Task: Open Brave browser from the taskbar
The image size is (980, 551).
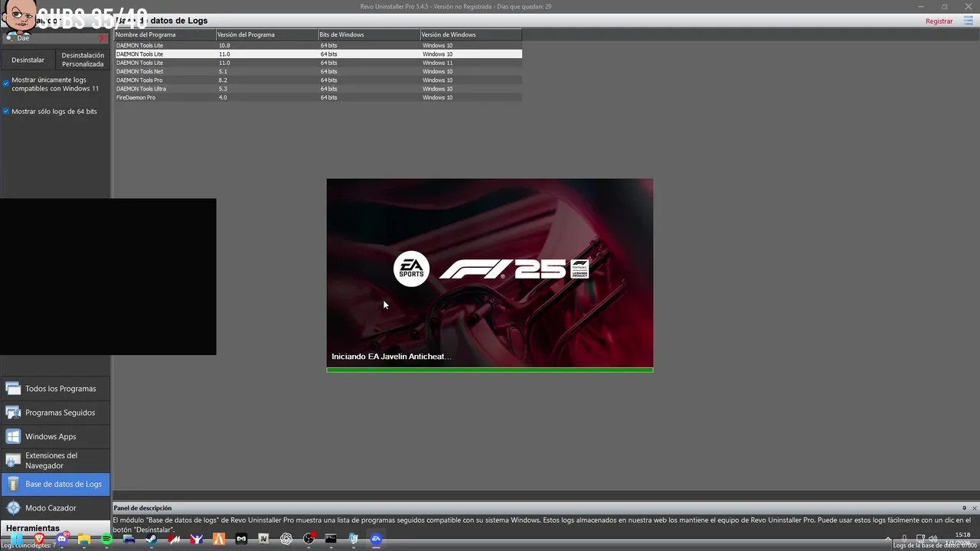Action: pos(39,539)
